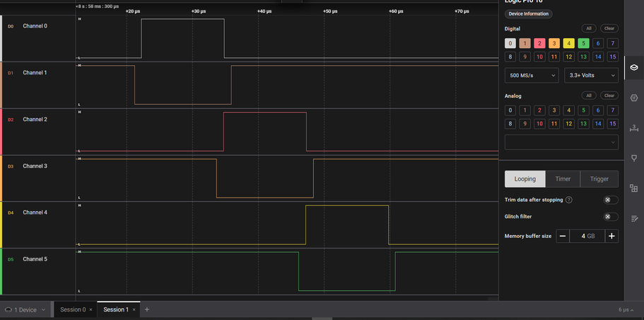644x320 pixels.
Task: Select the Channel 5 row label
Action: [x=35, y=259]
